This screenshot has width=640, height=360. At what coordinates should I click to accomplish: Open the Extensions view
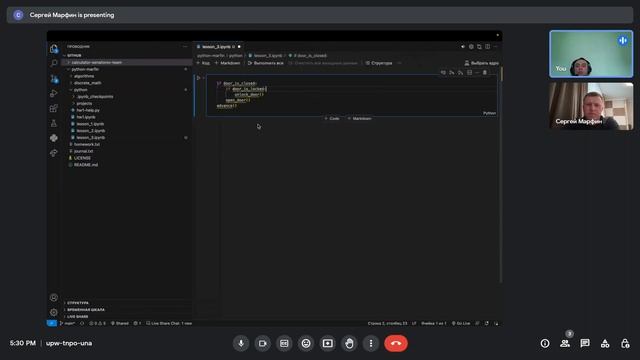53,108
